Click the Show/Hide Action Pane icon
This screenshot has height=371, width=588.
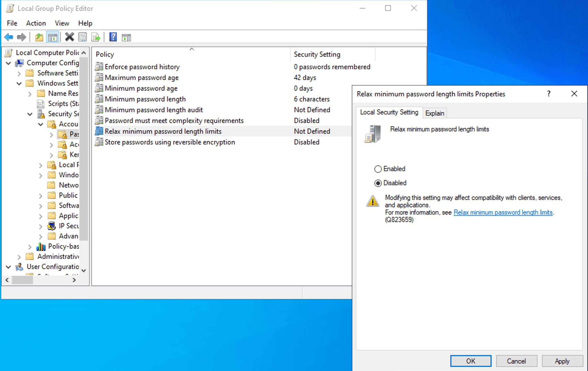coord(126,37)
